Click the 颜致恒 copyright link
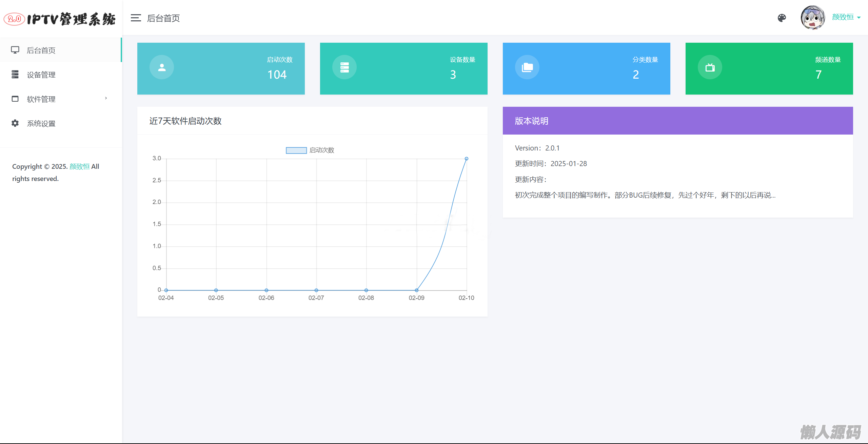868x444 pixels. coord(79,166)
